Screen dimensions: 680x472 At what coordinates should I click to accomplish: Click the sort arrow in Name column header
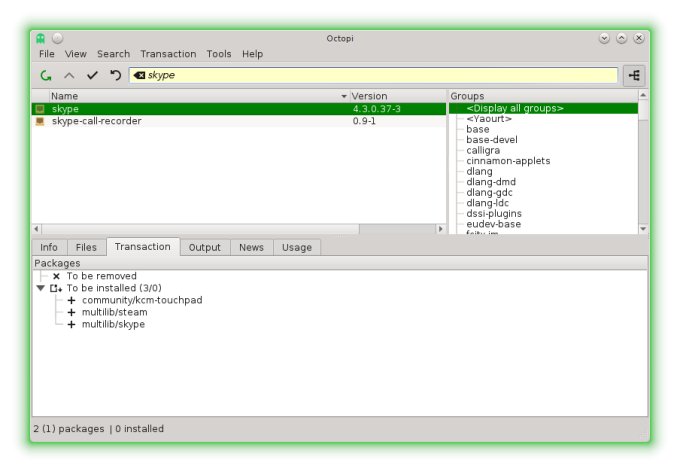344,96
